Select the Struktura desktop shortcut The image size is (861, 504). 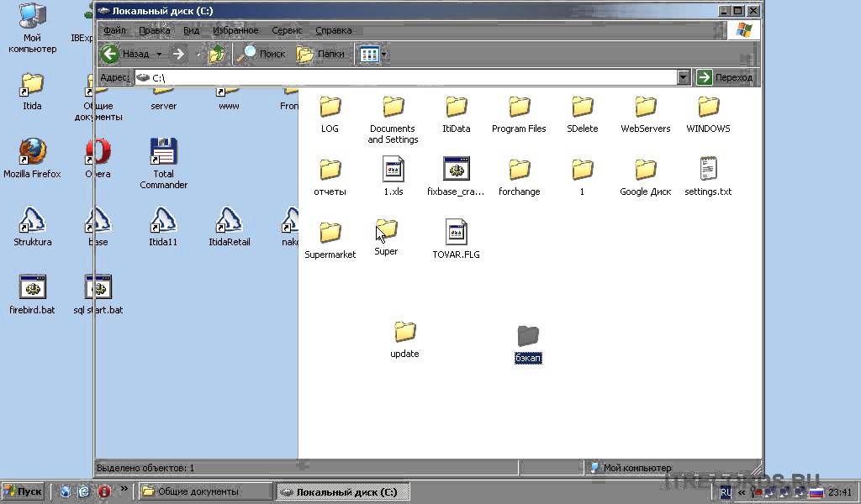pos(33,227)
